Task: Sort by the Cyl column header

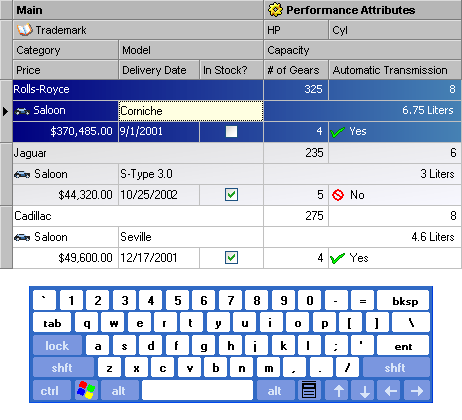Action: (395, 30)
